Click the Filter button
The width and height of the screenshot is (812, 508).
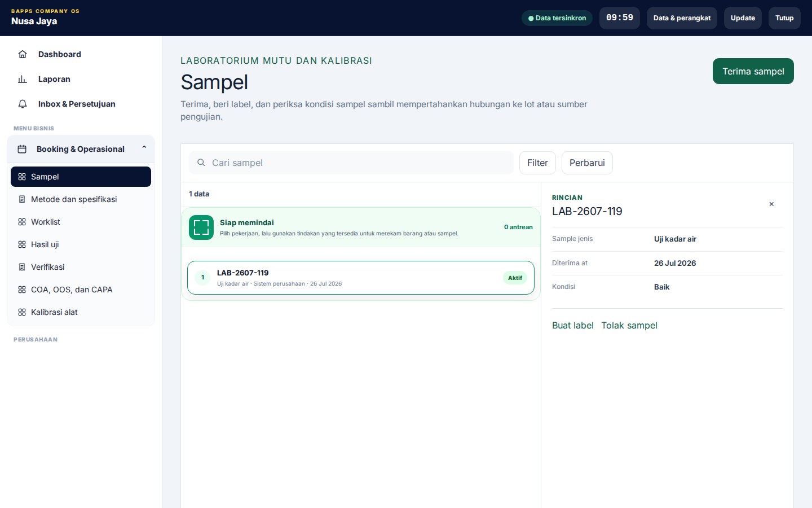537,163
